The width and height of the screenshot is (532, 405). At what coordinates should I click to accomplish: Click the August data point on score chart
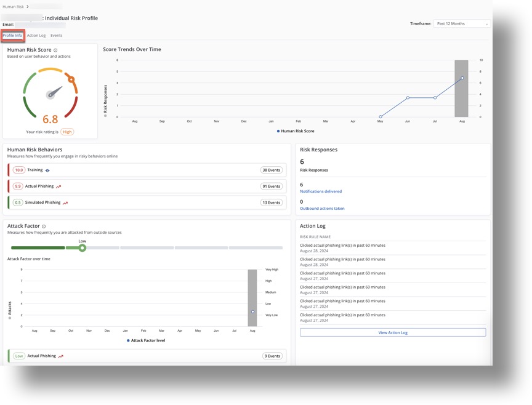coord(462,78)
